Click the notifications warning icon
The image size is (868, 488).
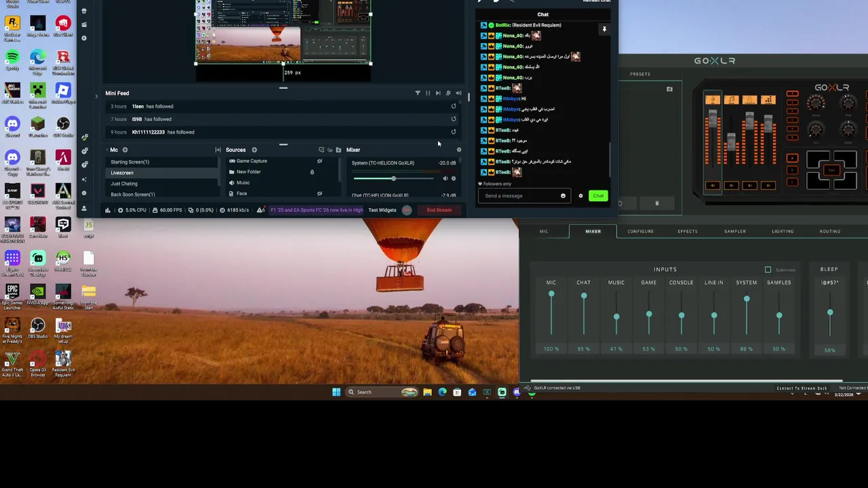260,210
